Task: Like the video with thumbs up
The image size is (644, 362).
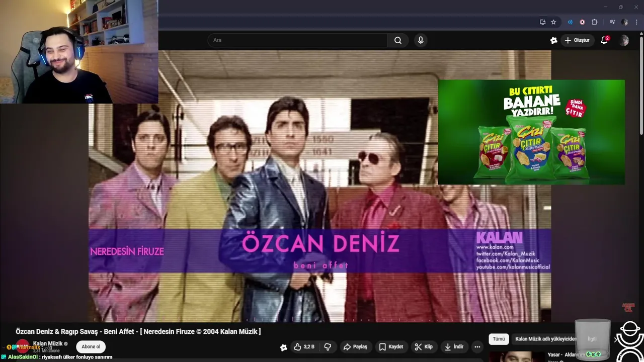Action: tap(304, 346)
